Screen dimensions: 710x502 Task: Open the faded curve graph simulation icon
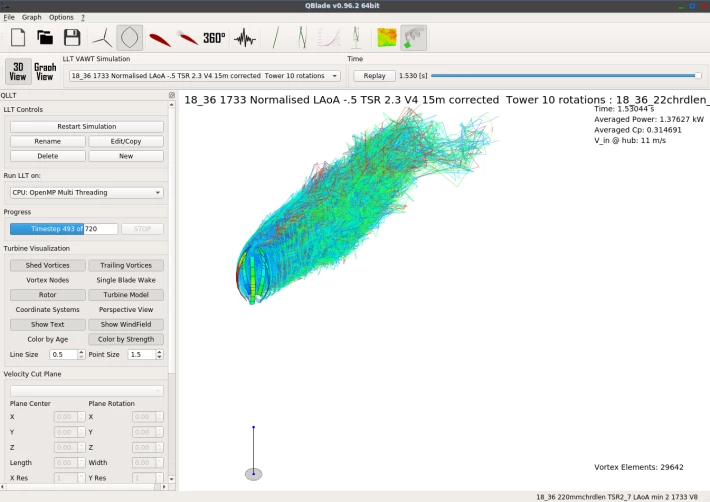tap(329, 38)
